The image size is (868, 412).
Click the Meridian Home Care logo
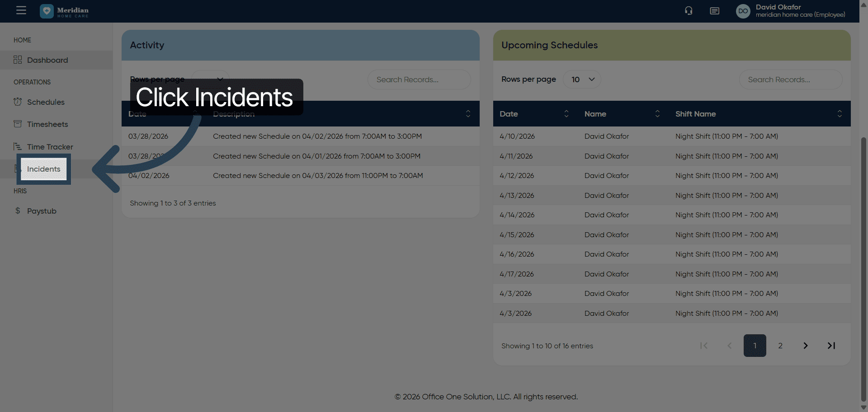(x=64, y=11)
